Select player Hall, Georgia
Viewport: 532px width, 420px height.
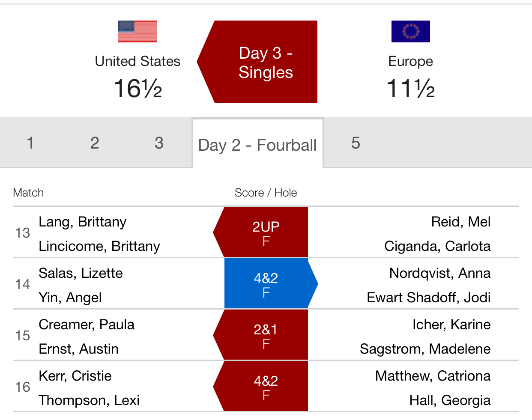(450, 400)
